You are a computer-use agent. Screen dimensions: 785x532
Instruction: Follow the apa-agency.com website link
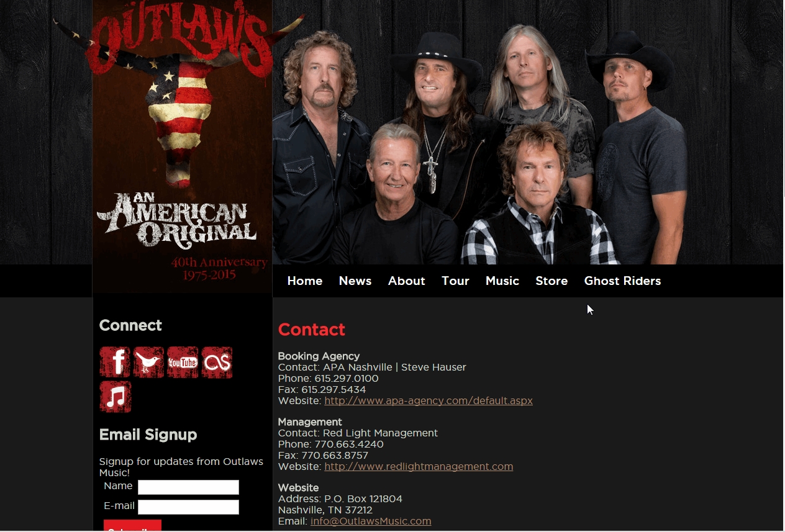429,401
